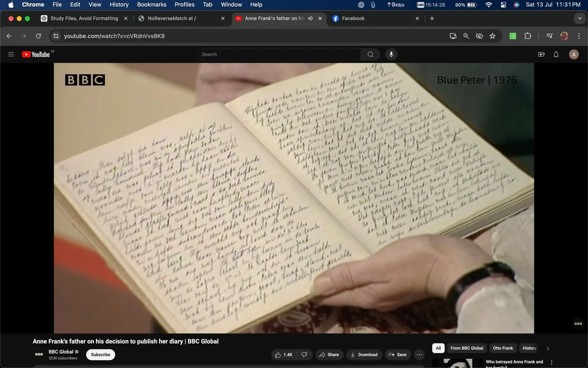
Task: Open the three-dot more actions menu on the video
Action: (x=419, y=355)
